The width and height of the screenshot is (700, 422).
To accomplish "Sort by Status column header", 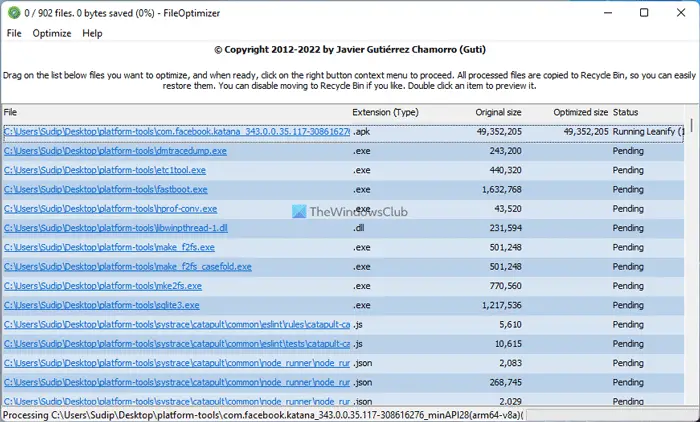I will (x=625, y=112).
